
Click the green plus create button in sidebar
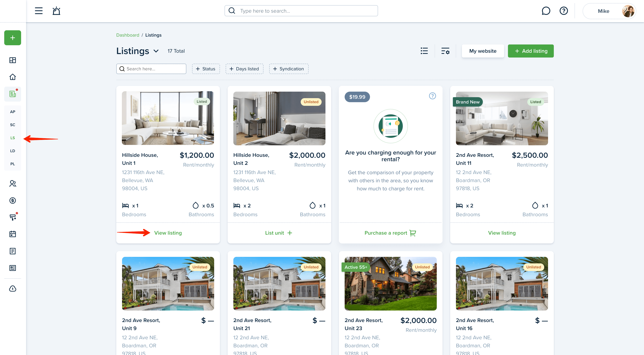coord(12,38)
